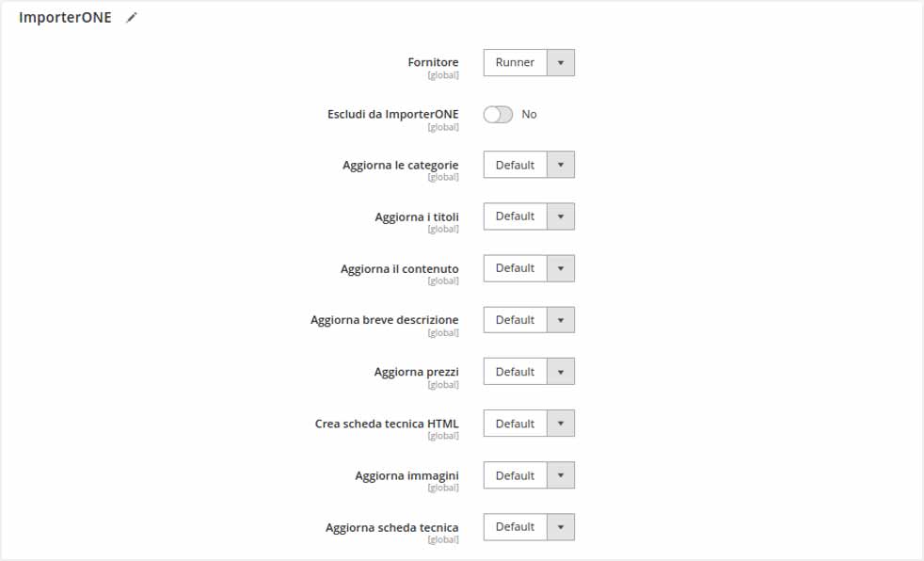Click the ImporterONE section heading
This screenshot has height=561, width=924.
[x=65, y=18]
